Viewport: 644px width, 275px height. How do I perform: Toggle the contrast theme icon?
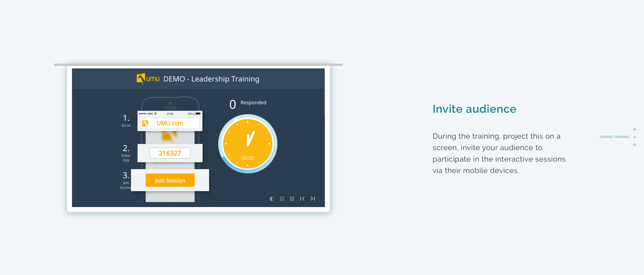[272, 199]
